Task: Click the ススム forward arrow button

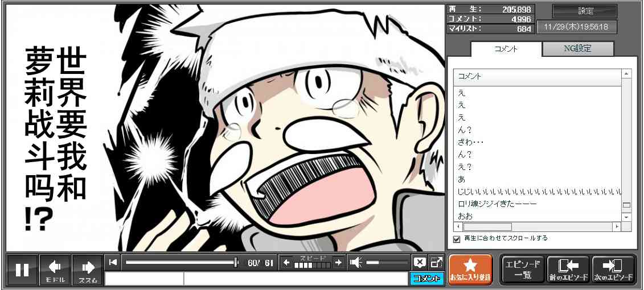Action: (x=88, y=270)
